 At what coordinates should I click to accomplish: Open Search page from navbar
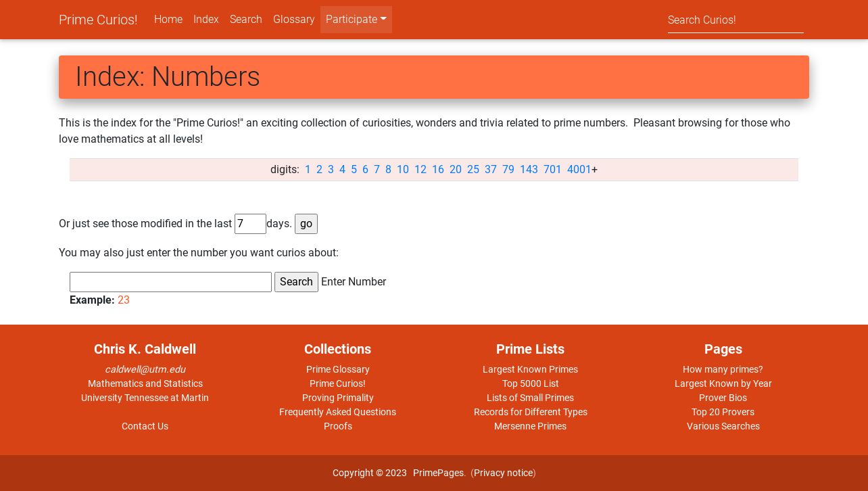(x=246, y=20)
